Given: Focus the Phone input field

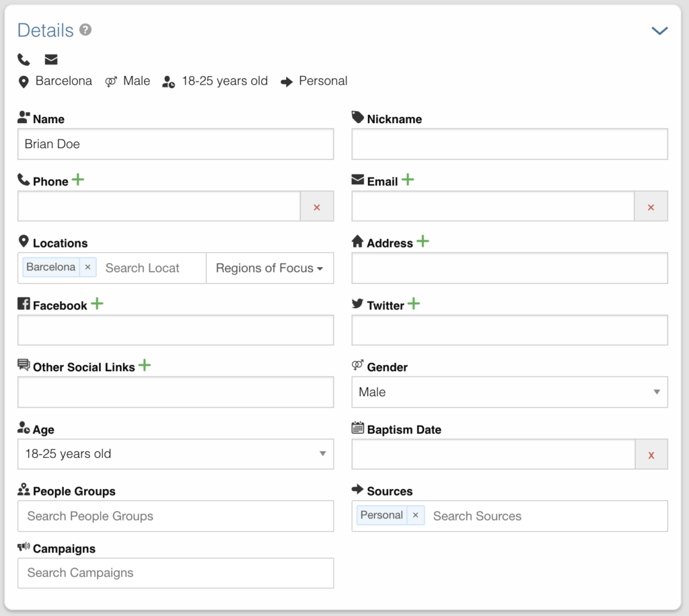Looking at the screenshot, I should tap(159, 206).
